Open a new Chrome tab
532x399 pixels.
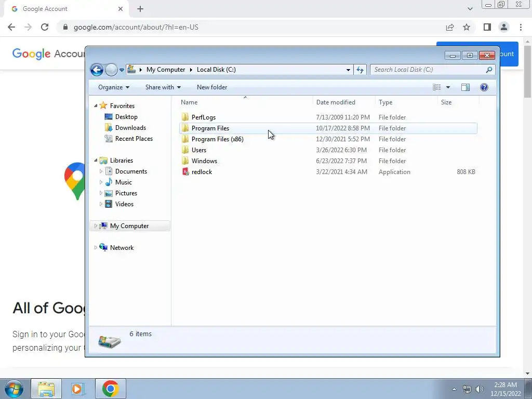pos(140,9)
